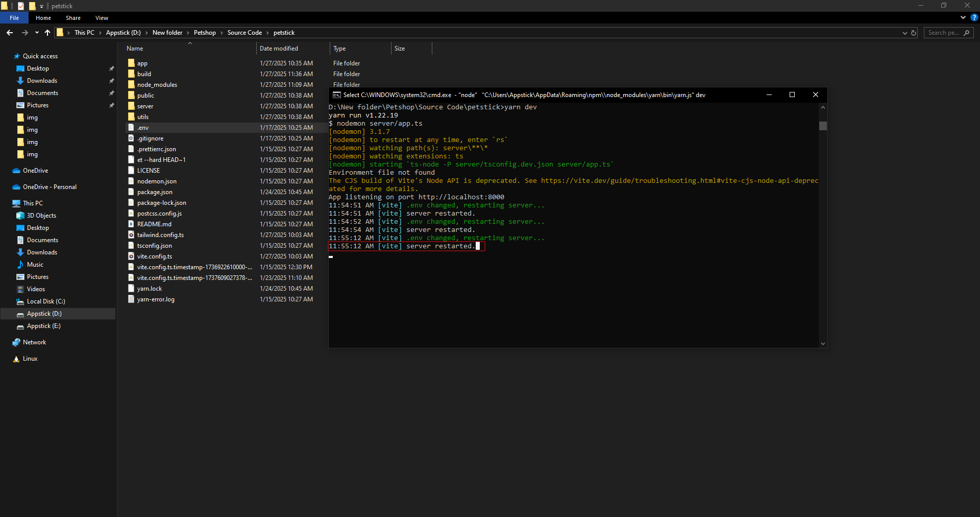This screenshot has width=980, height=517.
Task: Open the Help question mark icon
Action: pyautogui.click(x=974, y=17)
